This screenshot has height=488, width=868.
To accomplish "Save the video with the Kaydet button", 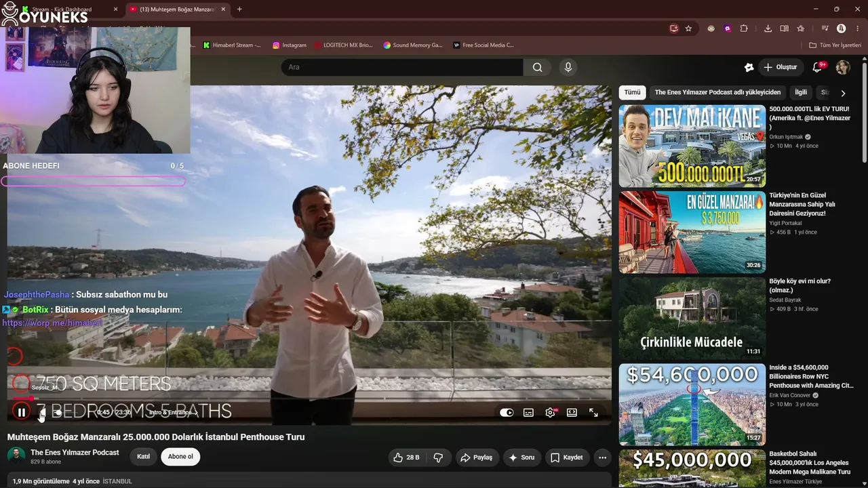I will (567, 457).
